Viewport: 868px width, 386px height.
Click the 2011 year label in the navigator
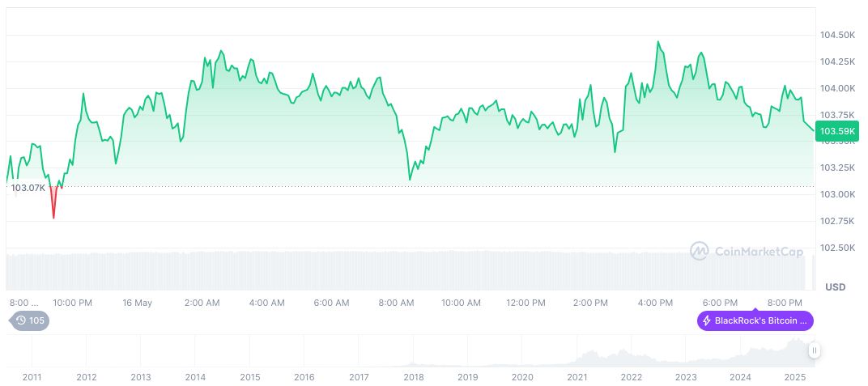(32, 377)
